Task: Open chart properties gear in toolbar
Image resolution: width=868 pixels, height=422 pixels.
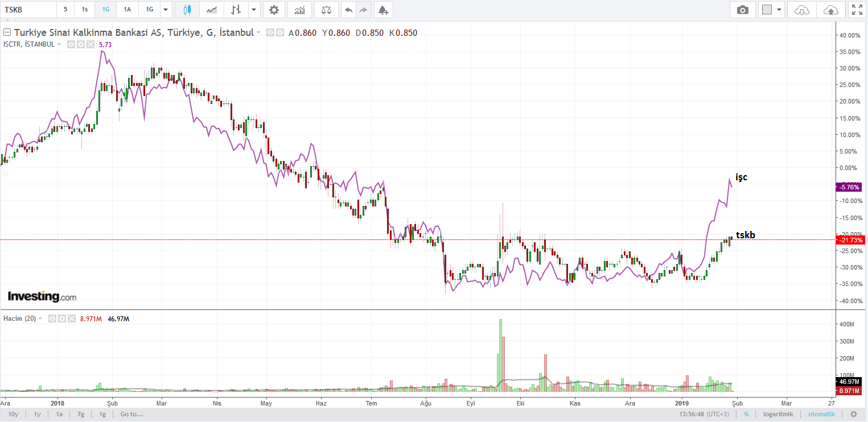Action: [x=274, y=10]
